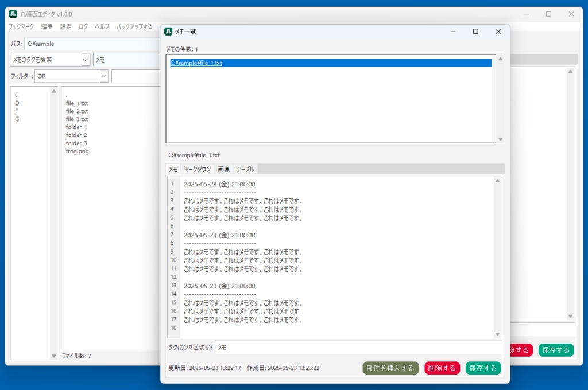Click the memo editor scrollbar down arrow
The width and height of the screenshot is (588, 390).
498,334
